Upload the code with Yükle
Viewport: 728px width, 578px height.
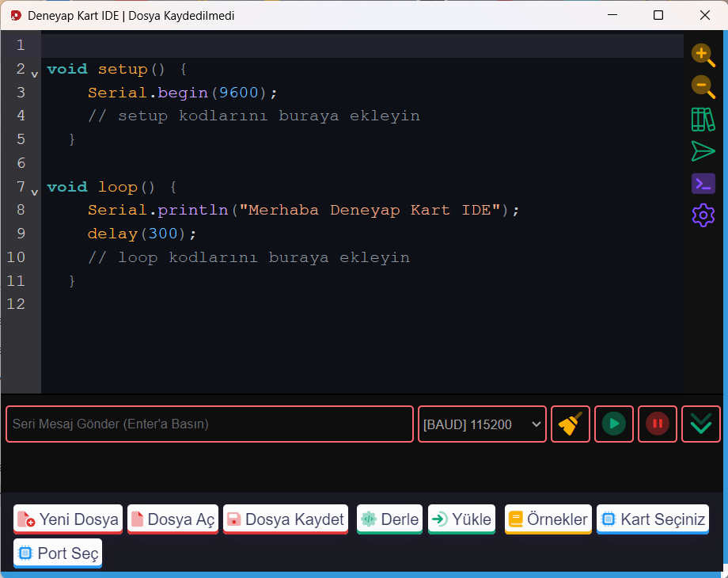click(x=461, y=519)
